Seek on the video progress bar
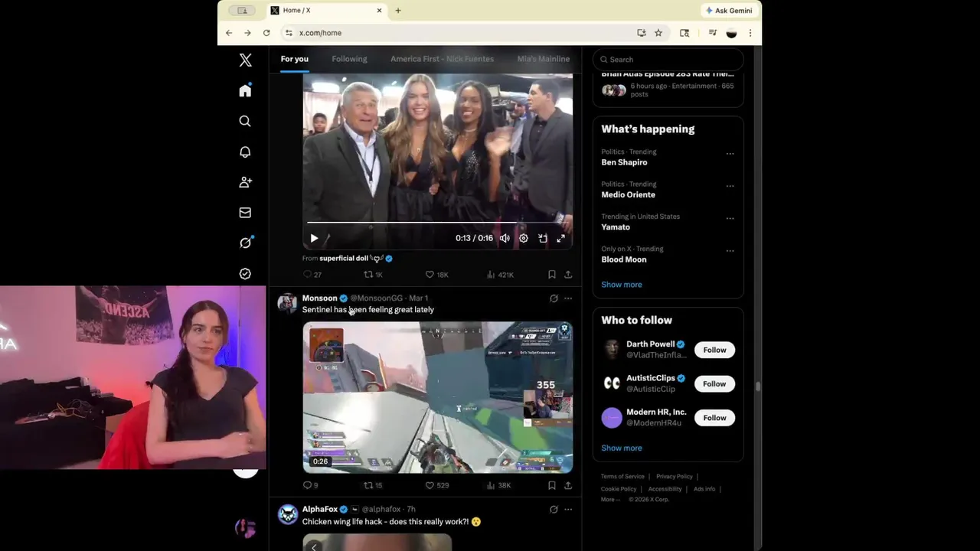 click(437, 223)
